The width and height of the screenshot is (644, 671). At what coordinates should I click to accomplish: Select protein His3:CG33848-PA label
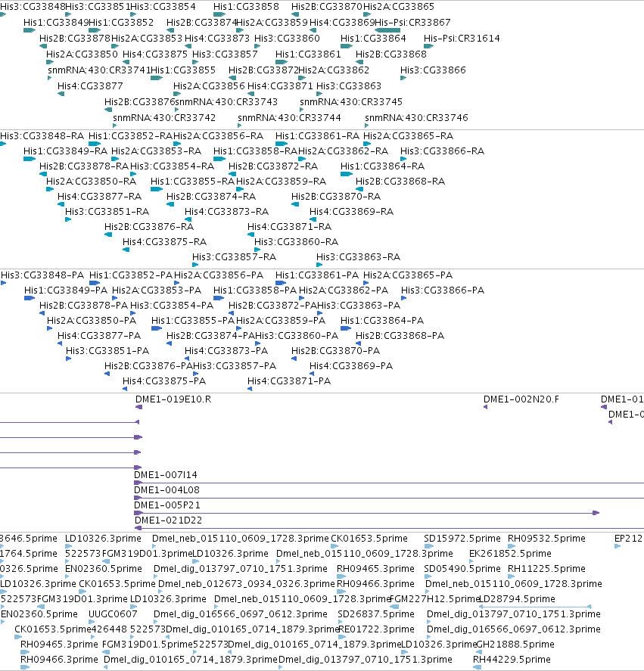[42, 275]
